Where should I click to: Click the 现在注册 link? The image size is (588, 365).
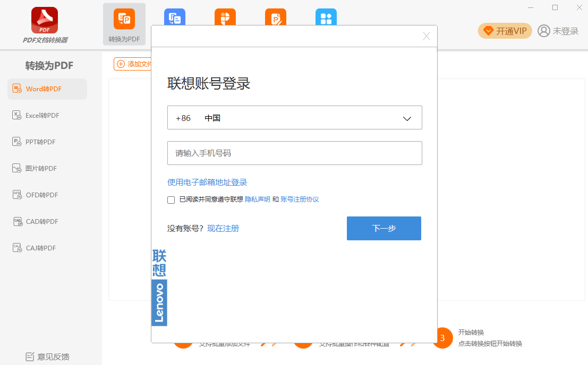click(x=223, y=228)
